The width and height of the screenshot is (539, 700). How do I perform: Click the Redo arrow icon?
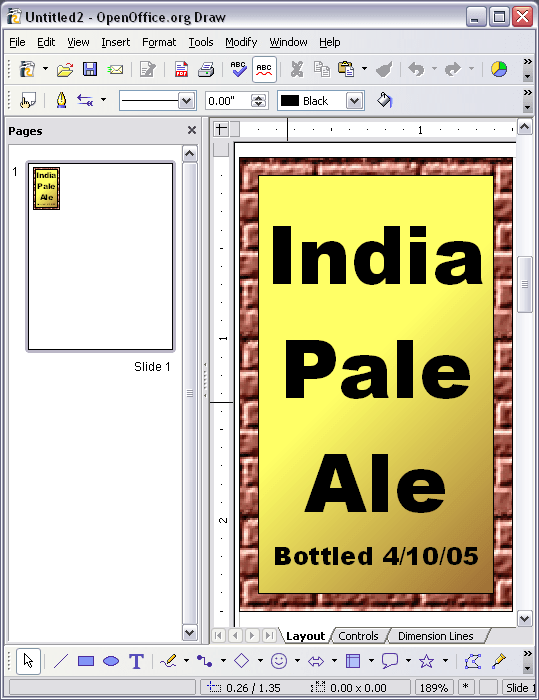[x=453, y=69]
